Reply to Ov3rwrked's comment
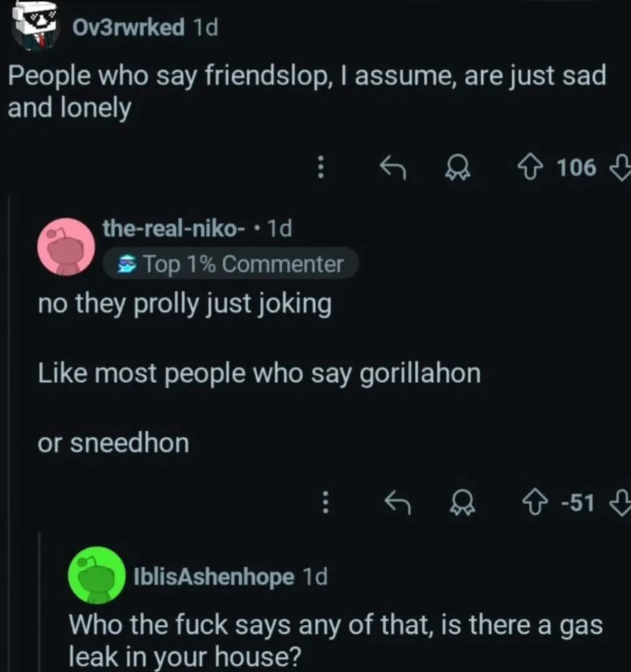Viewport: 631px width, 672px height. click(393, 168)
